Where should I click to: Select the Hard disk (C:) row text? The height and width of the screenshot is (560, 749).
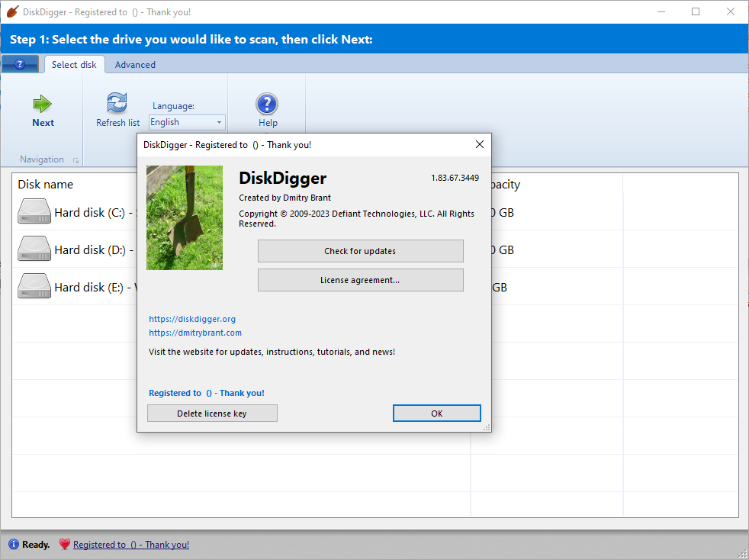95,213
